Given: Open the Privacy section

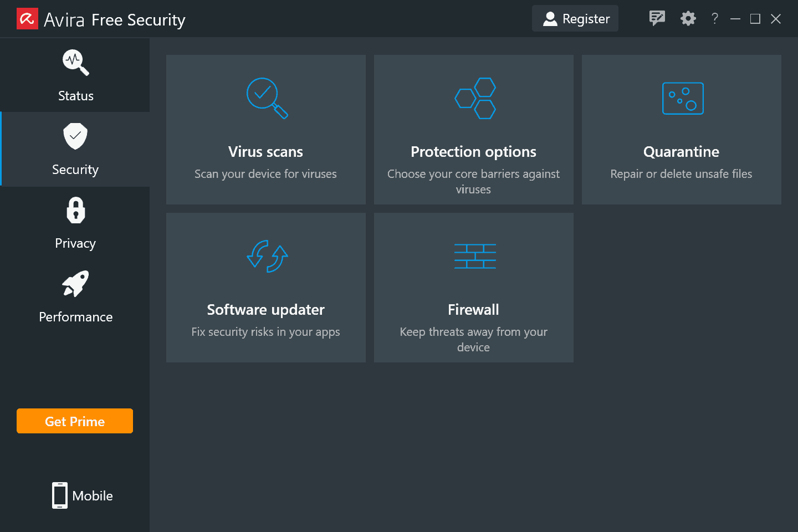Looking at the screenshot, I should (x=75, y=243).
